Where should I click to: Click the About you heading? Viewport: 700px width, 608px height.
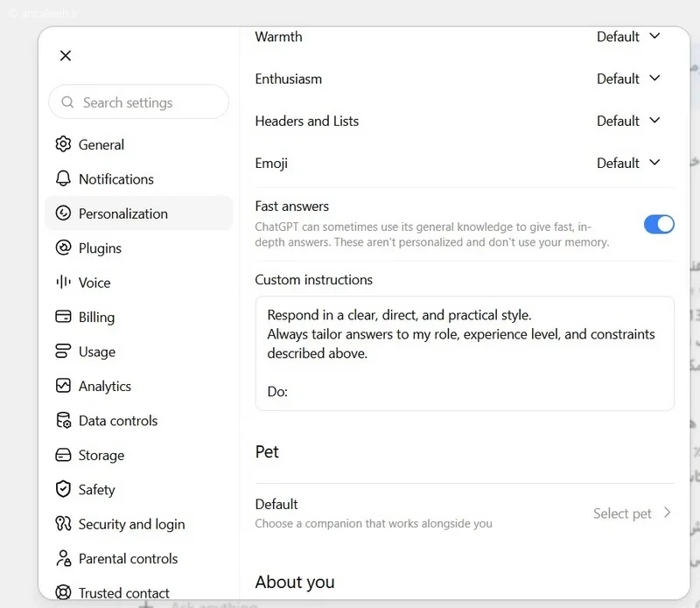tap(295, 582)
